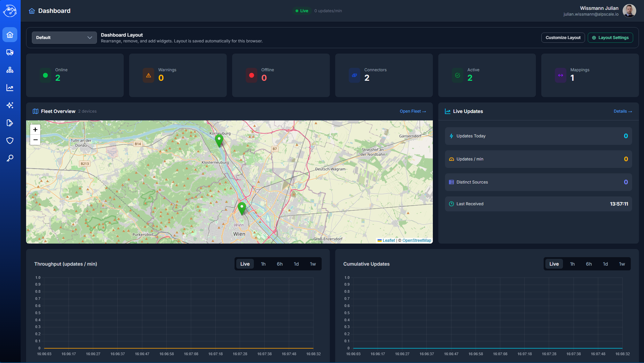Click the user avatar photo
Screen dimensions: 644x363
point(629,11)
